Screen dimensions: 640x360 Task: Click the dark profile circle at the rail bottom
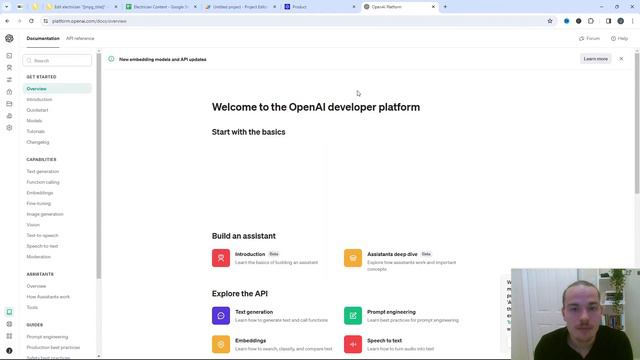coord(9,351)
